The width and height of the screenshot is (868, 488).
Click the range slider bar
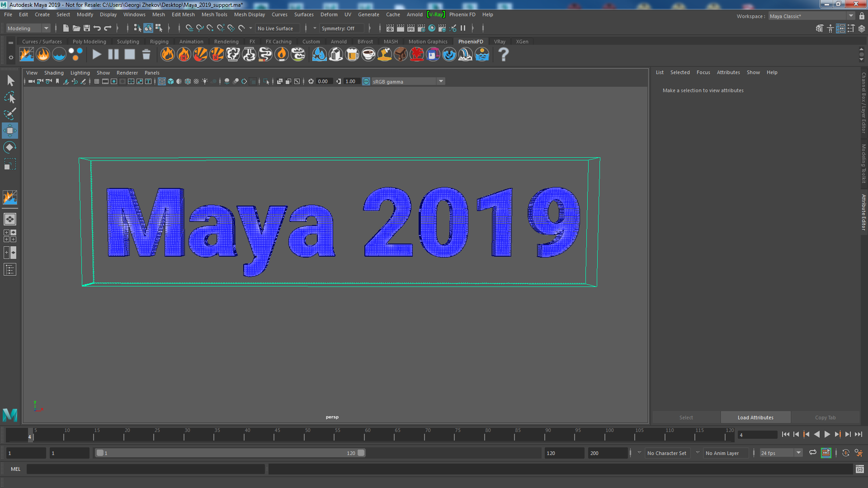coord(230,453)
